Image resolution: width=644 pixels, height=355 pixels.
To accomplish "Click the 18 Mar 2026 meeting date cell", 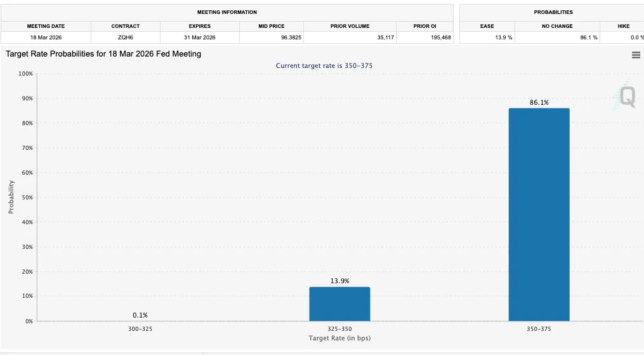I will point(46,37).
